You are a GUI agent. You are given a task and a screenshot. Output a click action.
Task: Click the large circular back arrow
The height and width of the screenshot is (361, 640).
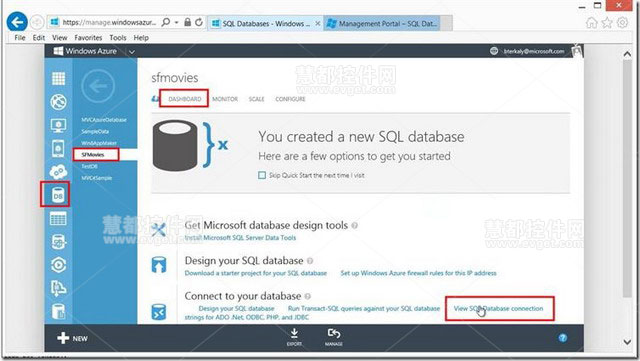click(x=98, y=86)
